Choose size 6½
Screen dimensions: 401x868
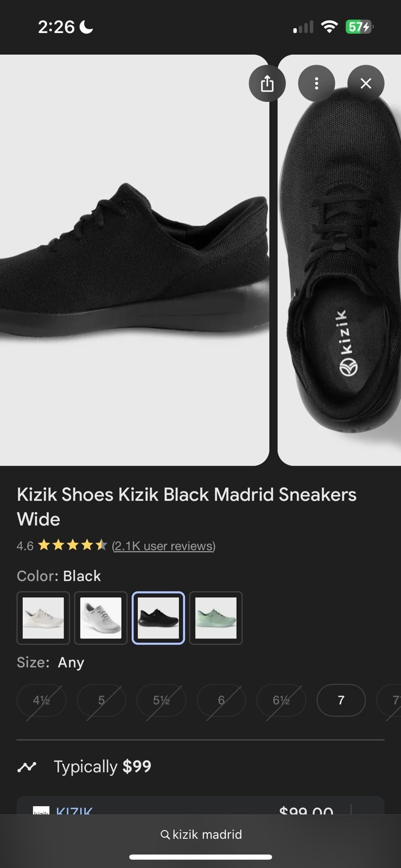281,700
